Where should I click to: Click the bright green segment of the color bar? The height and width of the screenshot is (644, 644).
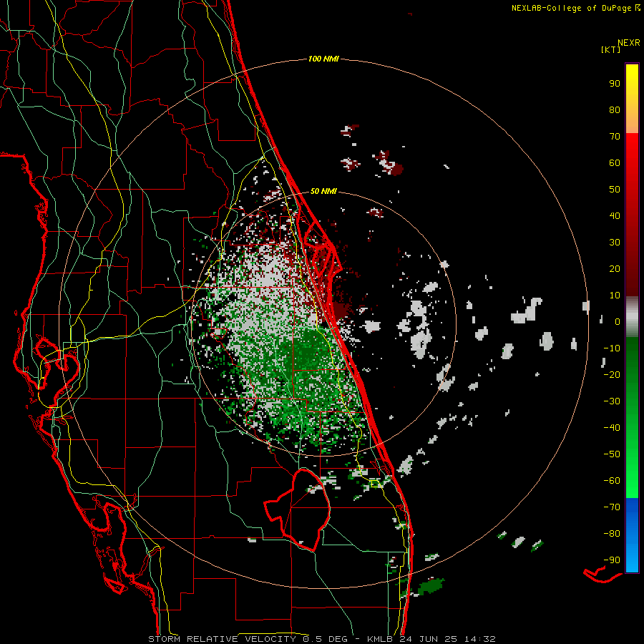tap(632, 418)
